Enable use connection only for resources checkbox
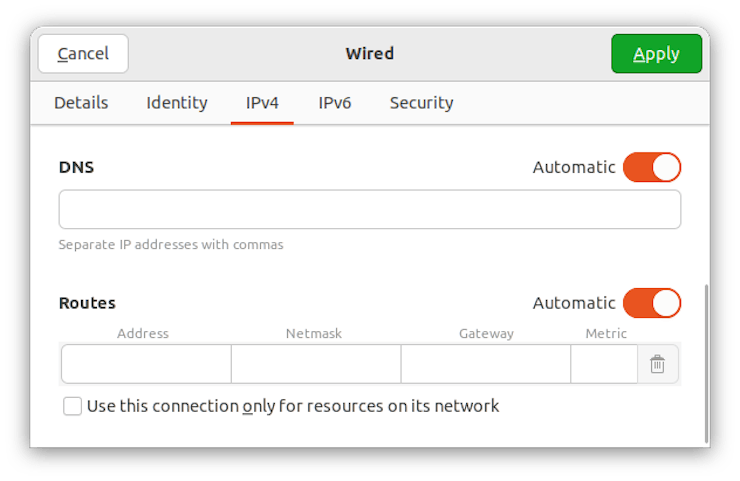The width and height of the screenshot is (740, 481). [x=73, y=406]
